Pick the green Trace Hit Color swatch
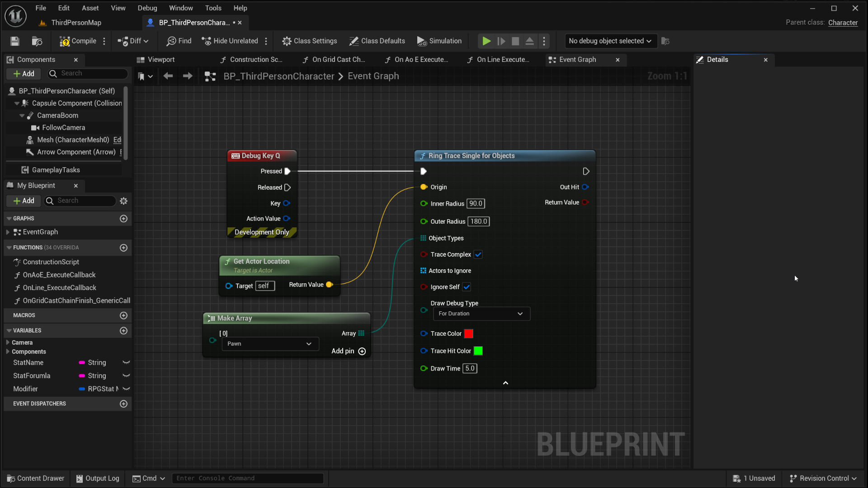This screenshot has width=868, height=488. (x=478, y=351)
